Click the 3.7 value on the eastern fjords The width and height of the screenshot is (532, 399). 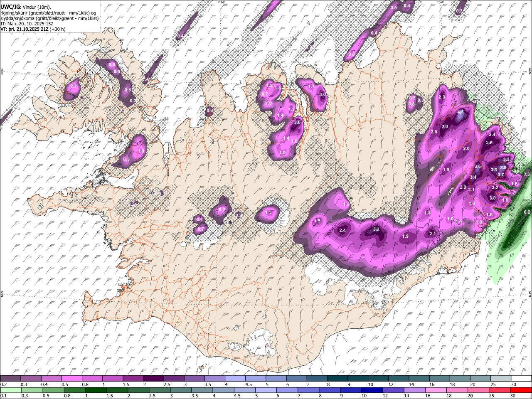(x=501, y=175)
